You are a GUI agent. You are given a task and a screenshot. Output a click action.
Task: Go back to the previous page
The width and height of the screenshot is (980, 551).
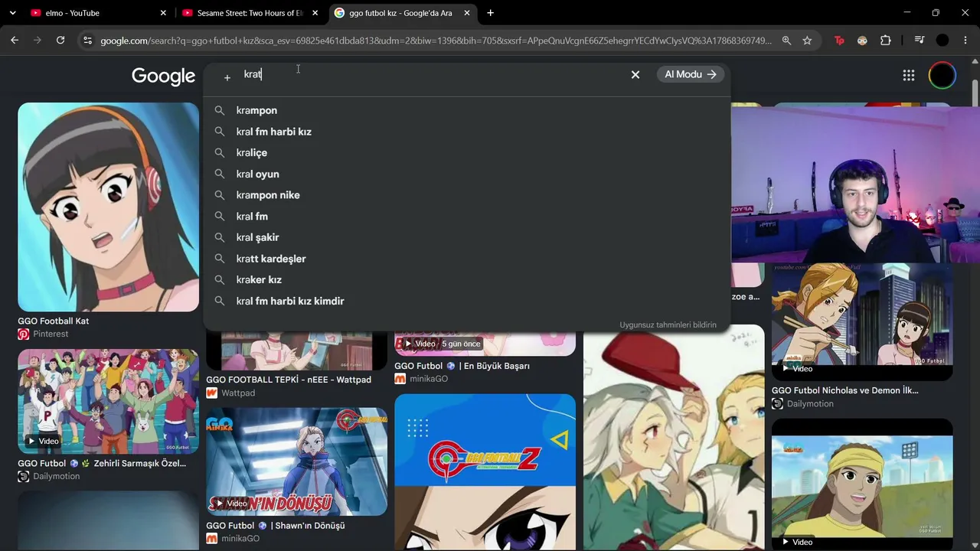click(x=15, y=41)
